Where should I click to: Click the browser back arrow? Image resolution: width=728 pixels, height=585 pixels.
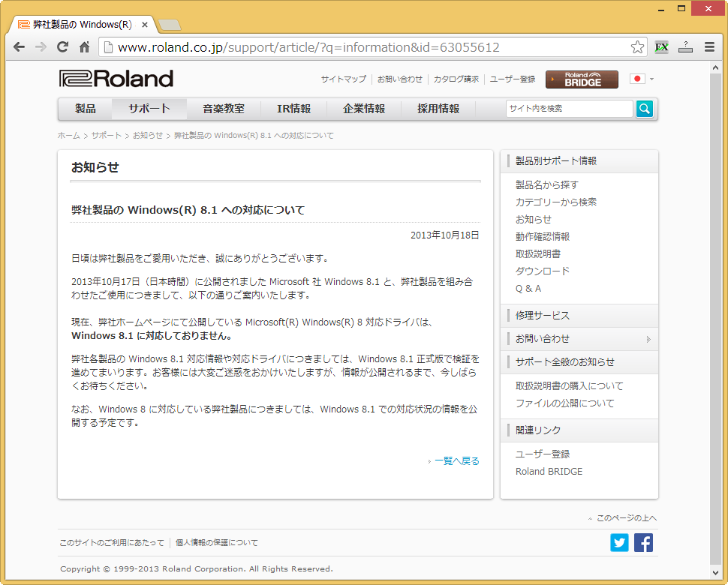[19, 46]
